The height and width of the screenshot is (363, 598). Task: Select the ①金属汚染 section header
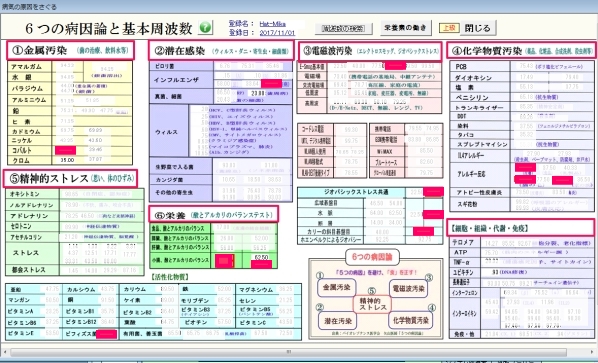(x=71, y=50)
